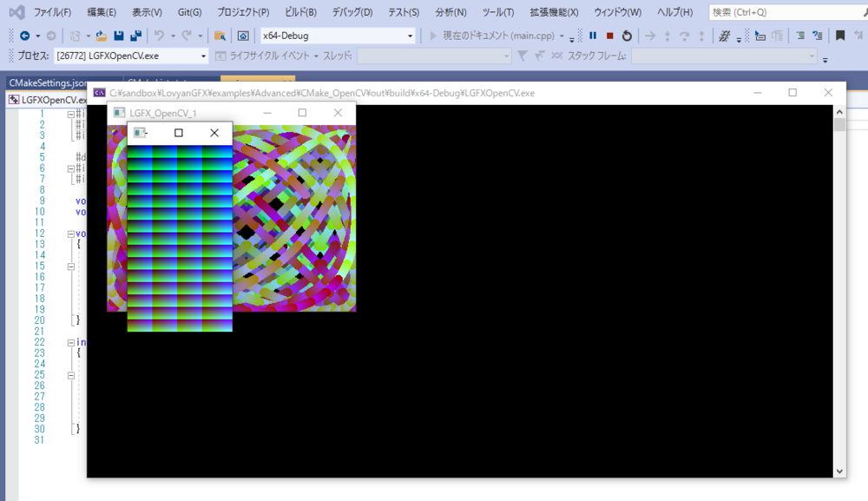Click the Lifecycle Events icon
868x501 pixels.
(x=220, y=56)
